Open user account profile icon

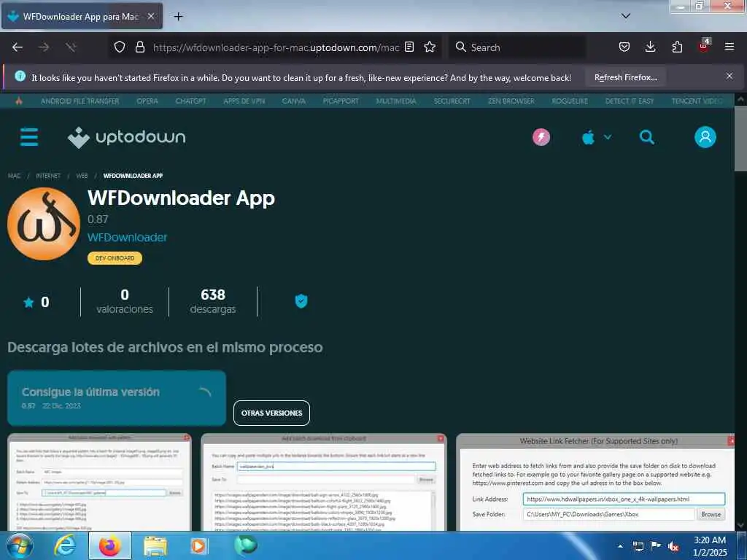point(705,137)
